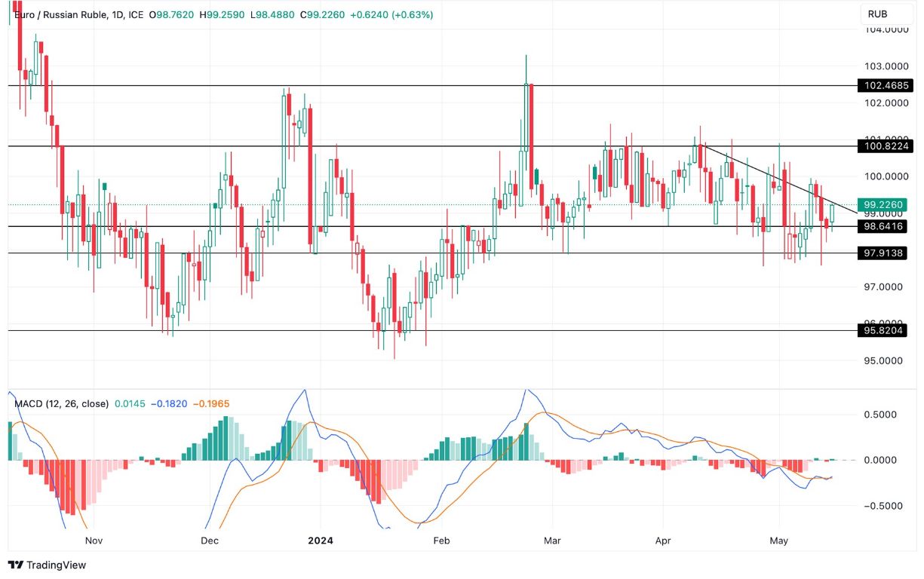924x579 pixels.
Task: Select the 2024 label on time axis
Action: (x=321, y=541)
